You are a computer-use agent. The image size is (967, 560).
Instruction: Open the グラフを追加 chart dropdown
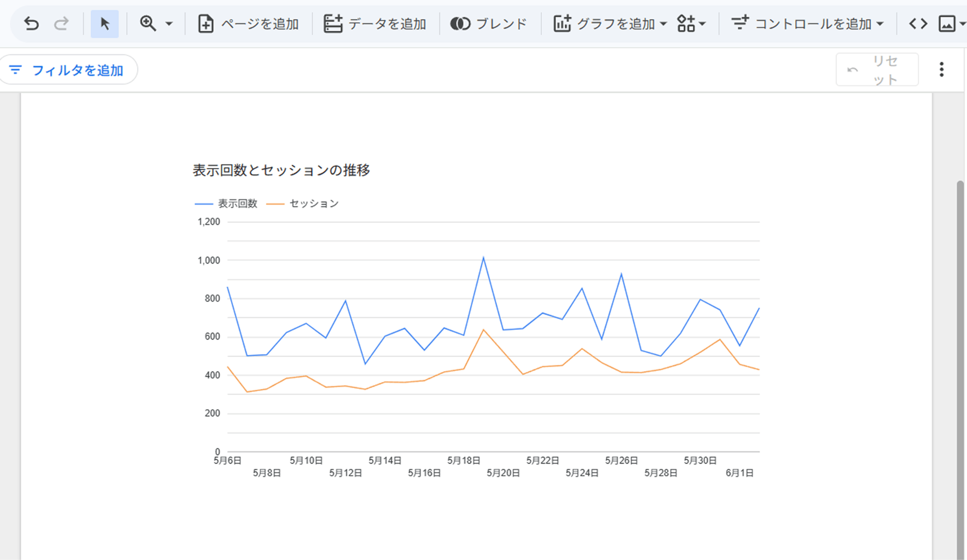click(x=610, y=24)
